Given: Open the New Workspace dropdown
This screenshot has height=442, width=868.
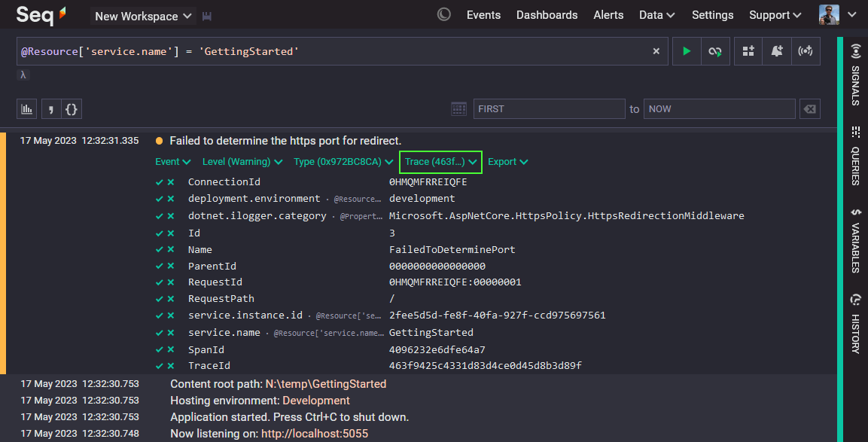Looking at the screenshot, I should coord(143,16).
